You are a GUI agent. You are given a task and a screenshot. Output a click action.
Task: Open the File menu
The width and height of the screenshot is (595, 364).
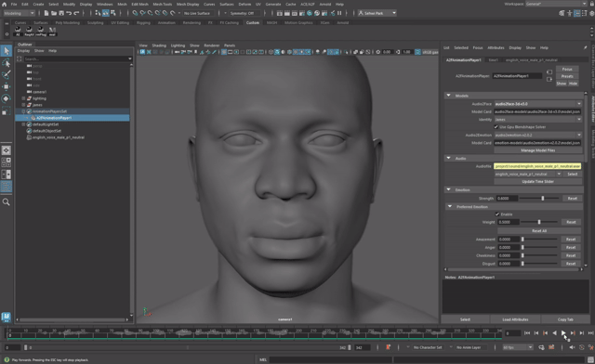14,4
